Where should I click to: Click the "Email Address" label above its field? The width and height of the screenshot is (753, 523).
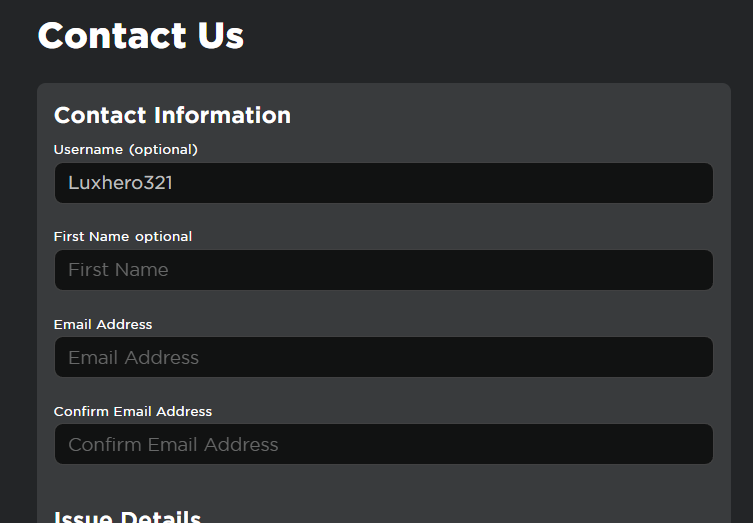(103, 324)
